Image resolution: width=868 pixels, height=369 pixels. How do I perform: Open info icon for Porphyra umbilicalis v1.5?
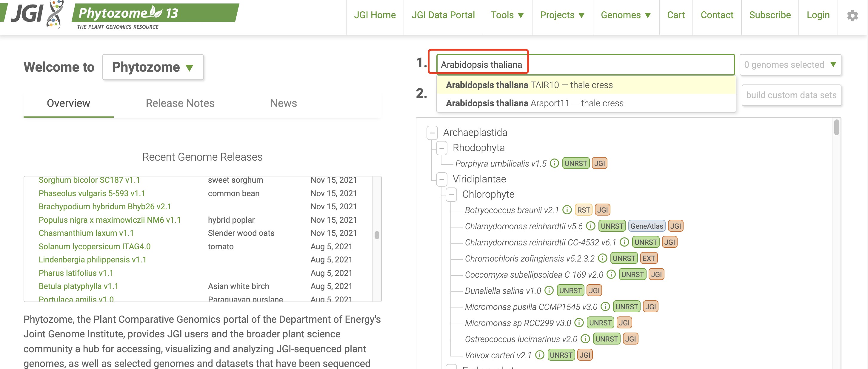(554, 163)
